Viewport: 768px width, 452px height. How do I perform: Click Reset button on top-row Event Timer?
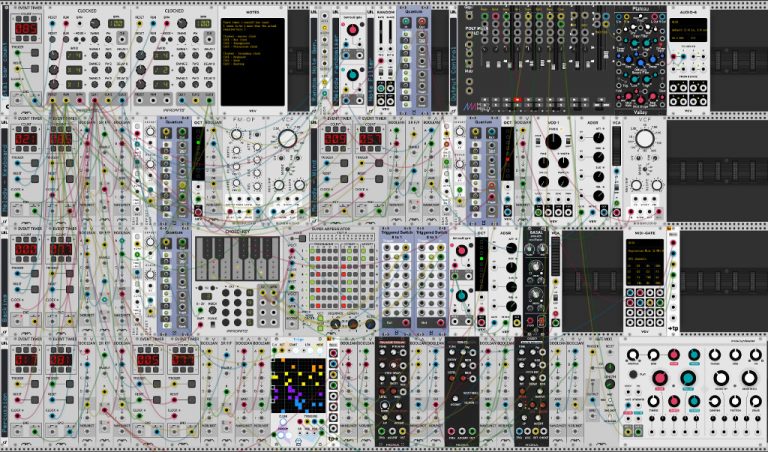35,69
